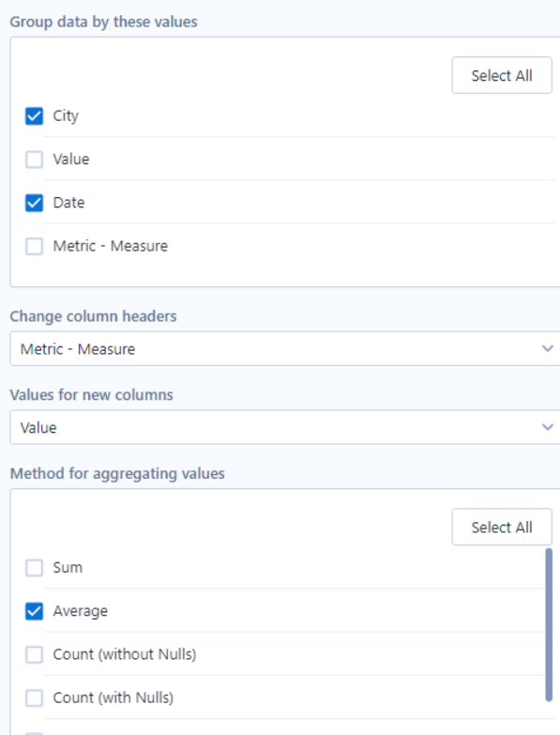Viewport: 560px width, 735px height.
Task: Click the City label in group list
Action: [66, 116]
